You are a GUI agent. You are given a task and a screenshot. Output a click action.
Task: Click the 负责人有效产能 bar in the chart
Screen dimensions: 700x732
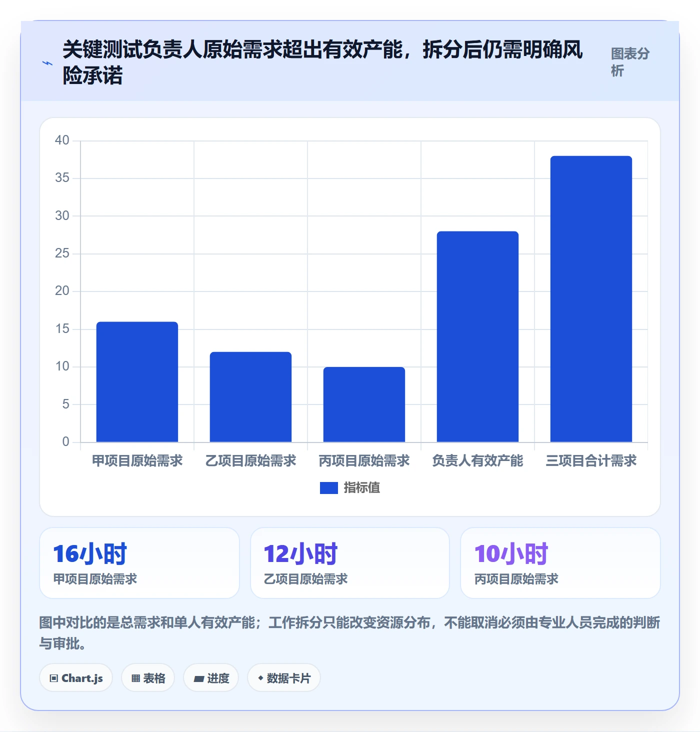coord(477,336)
